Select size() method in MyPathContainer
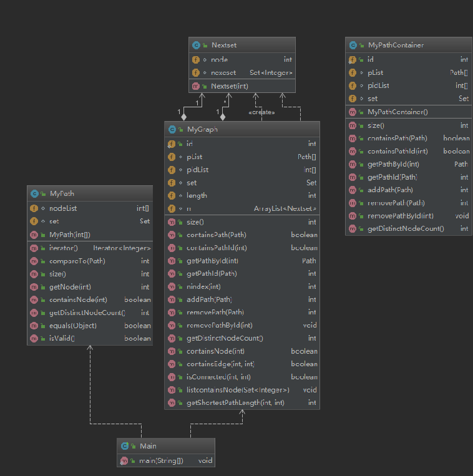 [x=376, y=125]
